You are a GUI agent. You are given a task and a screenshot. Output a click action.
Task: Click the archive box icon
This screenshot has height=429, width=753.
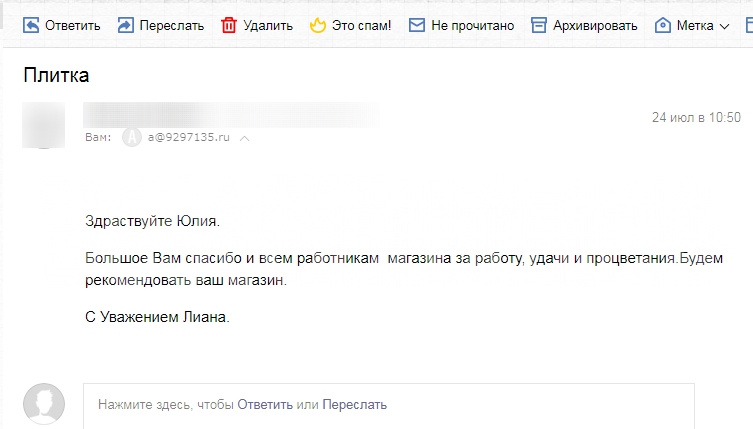click(x=539, y=25)
